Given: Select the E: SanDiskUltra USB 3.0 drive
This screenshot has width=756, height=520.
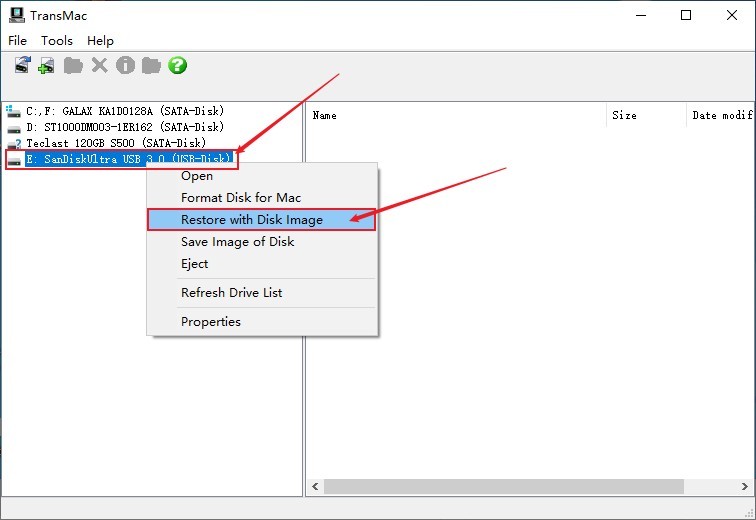Looking at the screenshot, I should [129, 159].
